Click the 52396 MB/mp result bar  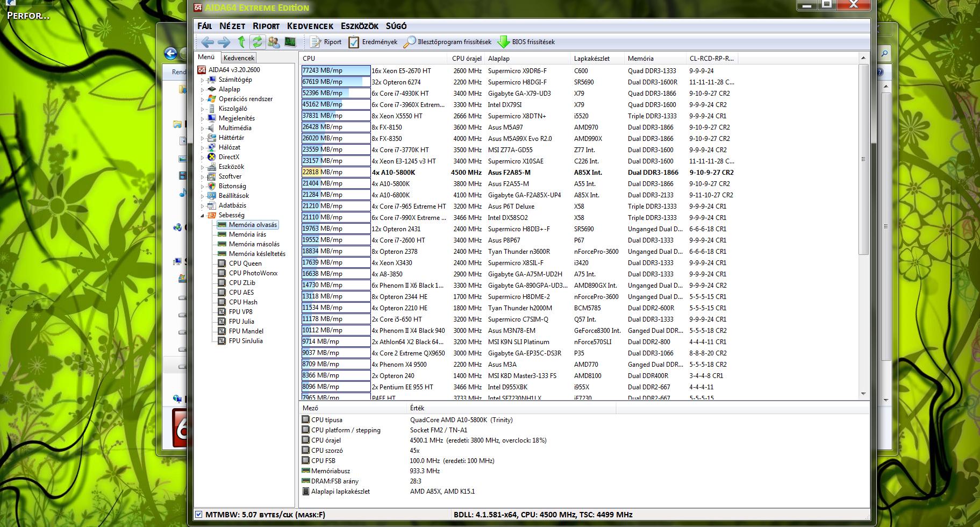[x=336, y=93]
